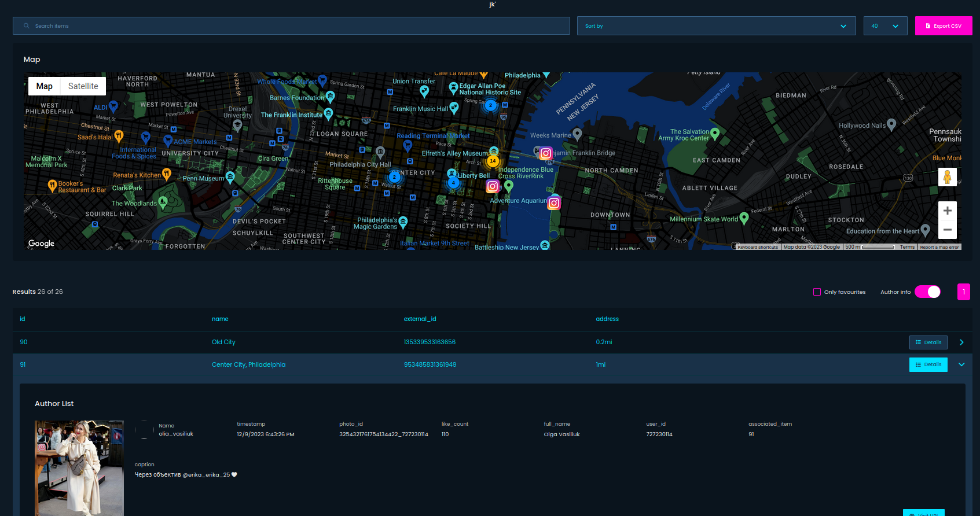Collapse the Center City, Philadelphia row chevron
980x516 pixels.
(961, 364)
